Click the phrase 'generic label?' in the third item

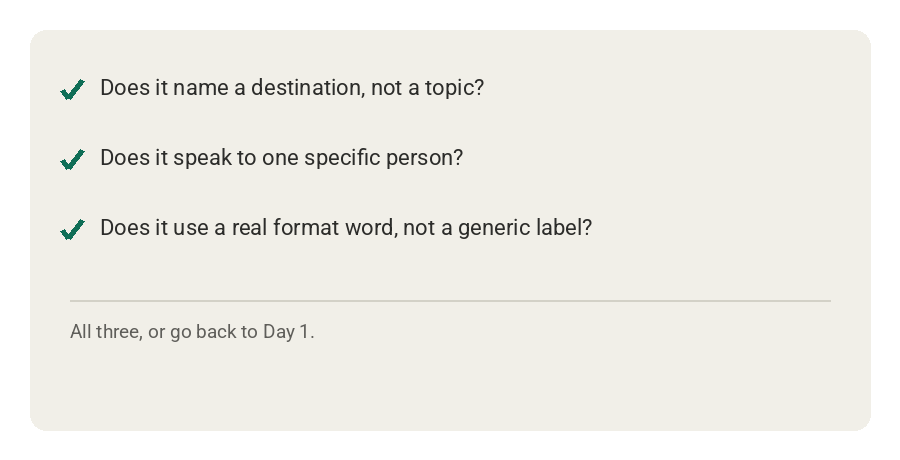[525, 229]
